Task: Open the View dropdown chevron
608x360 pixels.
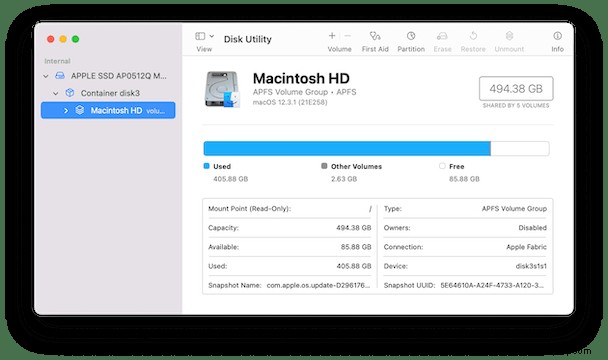Action: click(212, 36)
